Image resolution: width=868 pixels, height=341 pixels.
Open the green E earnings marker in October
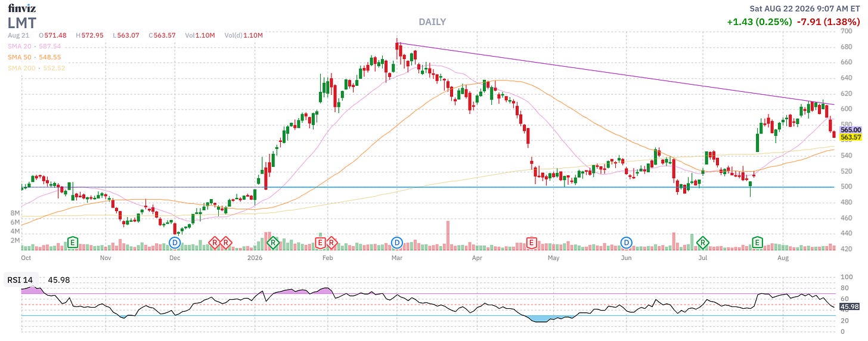(x=73, y=243)
